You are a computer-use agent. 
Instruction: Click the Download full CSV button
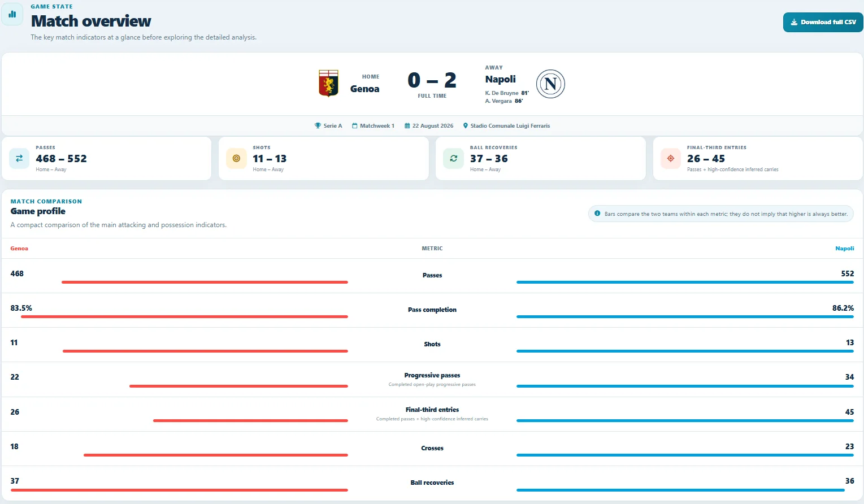pyautogui.click(x=823, y=22)
